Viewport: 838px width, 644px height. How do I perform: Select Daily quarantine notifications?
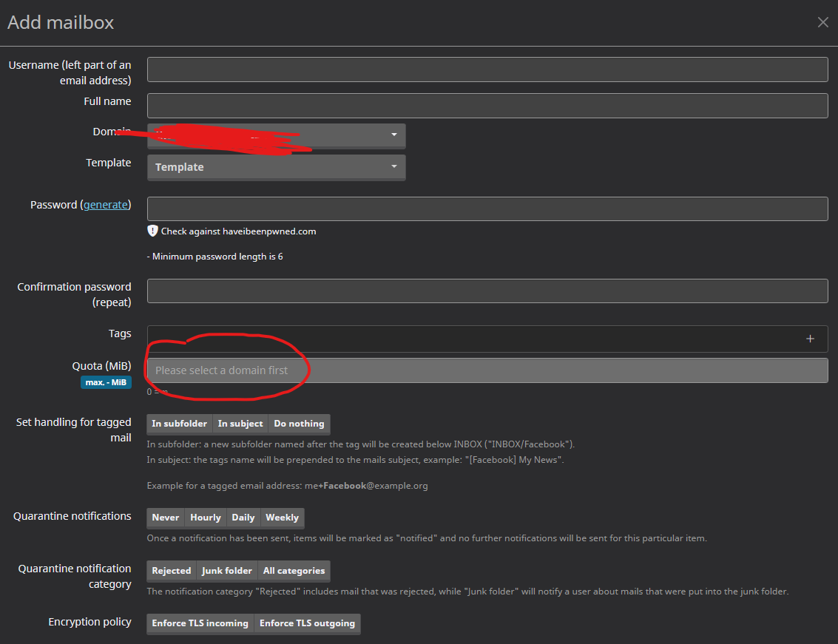pyautogui.click(x=243, y=518)
